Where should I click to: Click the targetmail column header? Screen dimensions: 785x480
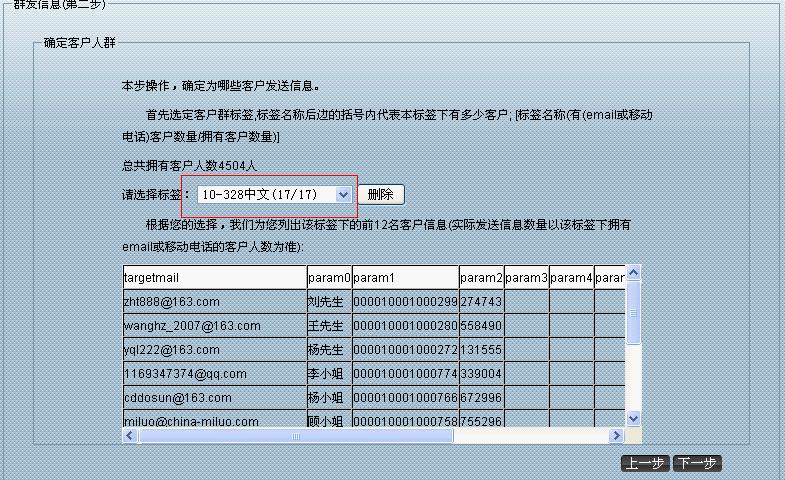(214, 277)
